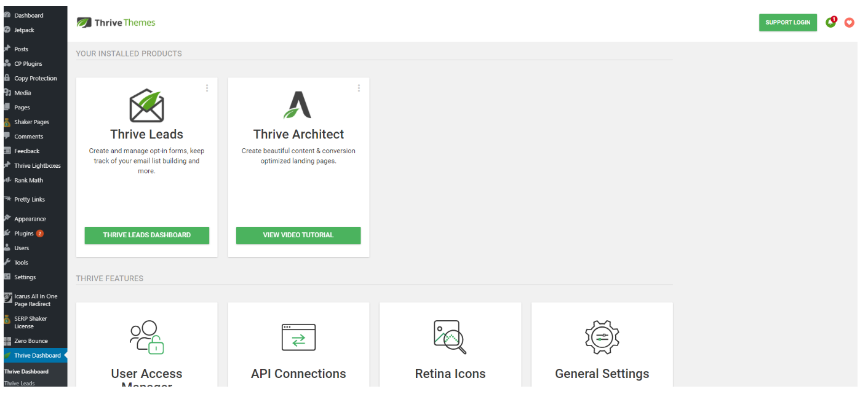This screenshot has width=868, height=394.
Task: Click the Copy Protection lock icon
Action: (7, 78)
